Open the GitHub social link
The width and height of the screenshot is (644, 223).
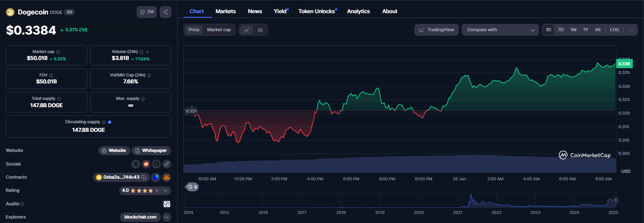[x=156, y=164]
